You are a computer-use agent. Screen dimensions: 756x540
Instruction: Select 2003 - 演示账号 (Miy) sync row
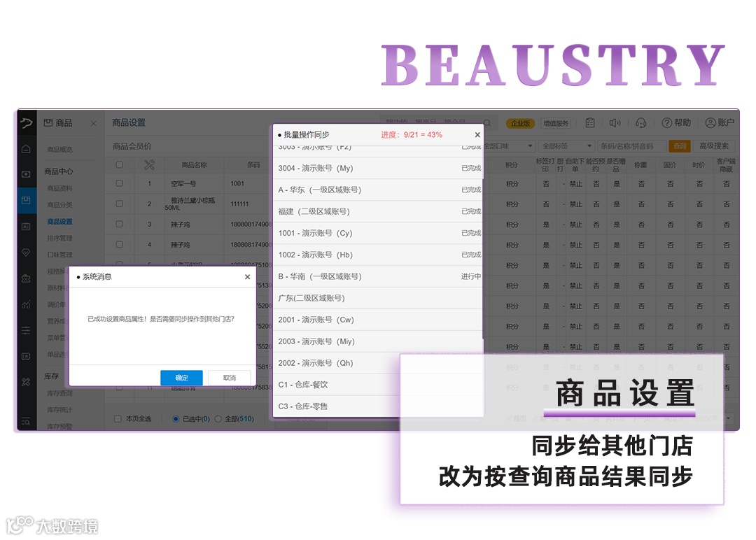377,341
